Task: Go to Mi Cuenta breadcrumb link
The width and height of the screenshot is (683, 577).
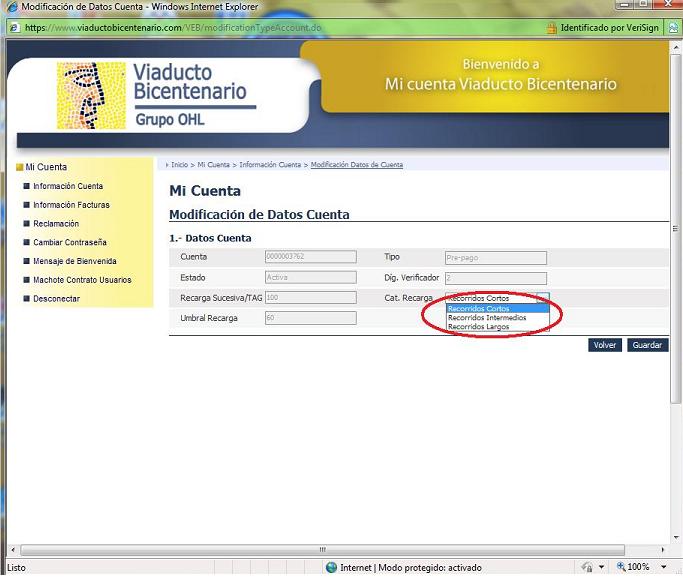Action: (213, 165)
